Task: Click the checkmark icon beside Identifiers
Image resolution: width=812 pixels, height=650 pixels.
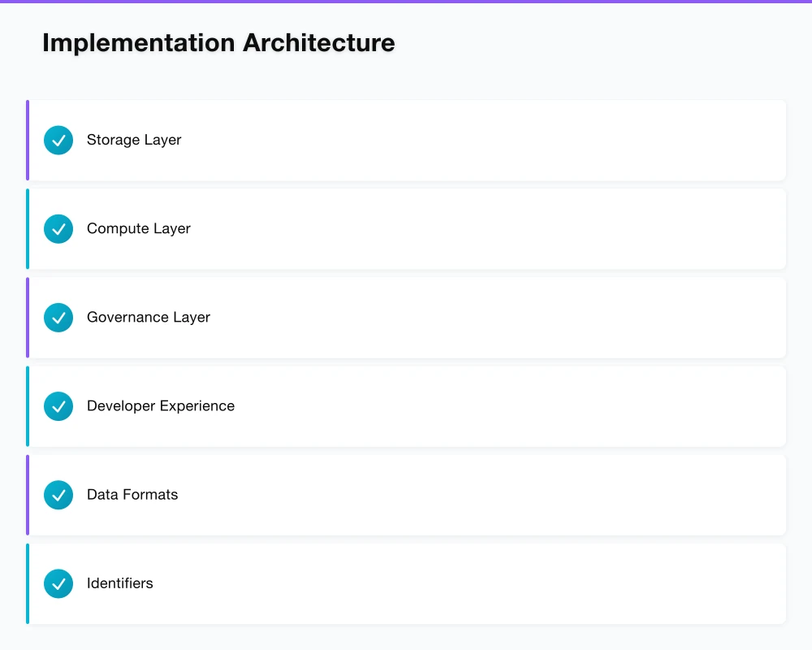Action: pos(58,583)
